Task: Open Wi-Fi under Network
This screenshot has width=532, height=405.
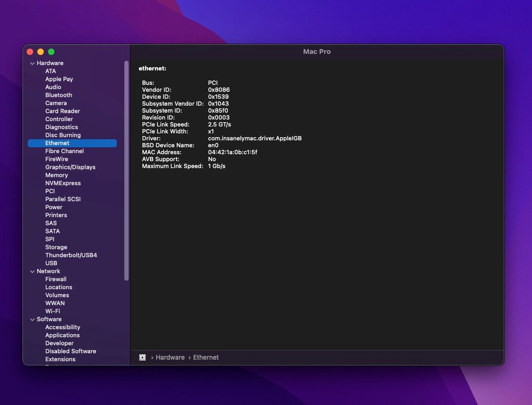Action: pyautogui.click(x=52, y=311)
